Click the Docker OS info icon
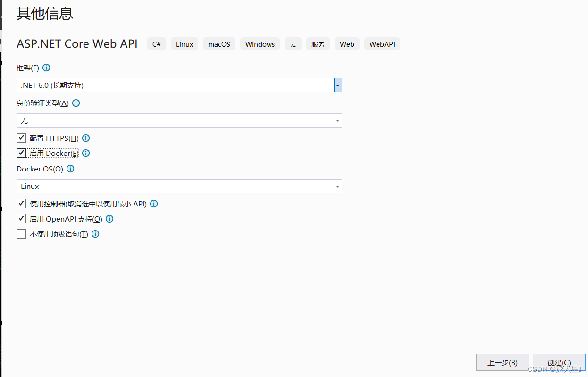This screenshot has height=377, width=588. click(x=70, y=169)
